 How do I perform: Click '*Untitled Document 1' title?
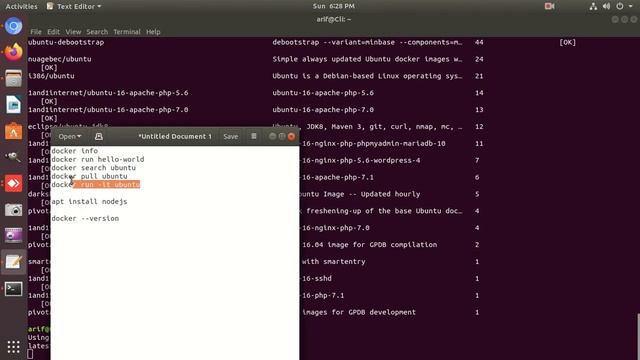tap(175, 136)
